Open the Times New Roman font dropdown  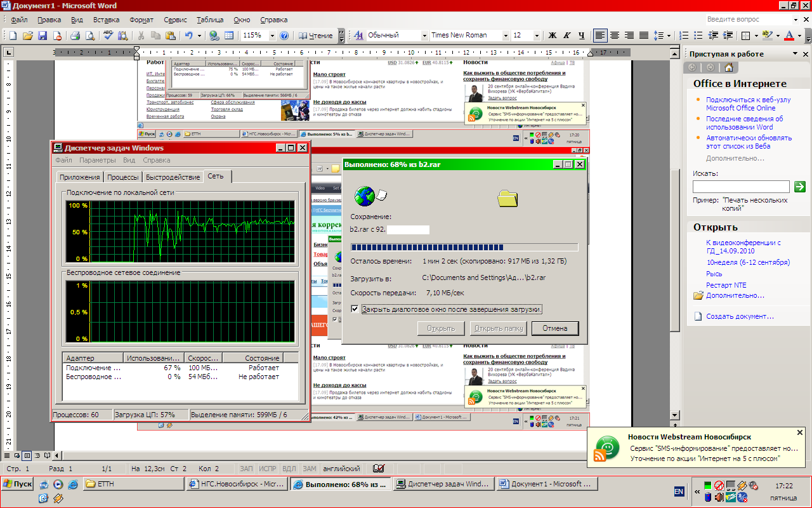tap(506, 36)
